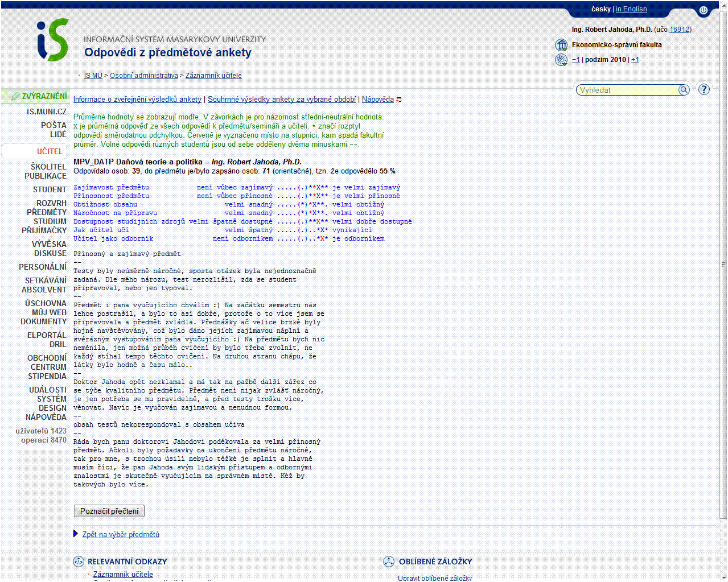Open the Osobní administrativa breadcrumb link
This screenshot has height=582, width=728.
[x=144, y=76]
